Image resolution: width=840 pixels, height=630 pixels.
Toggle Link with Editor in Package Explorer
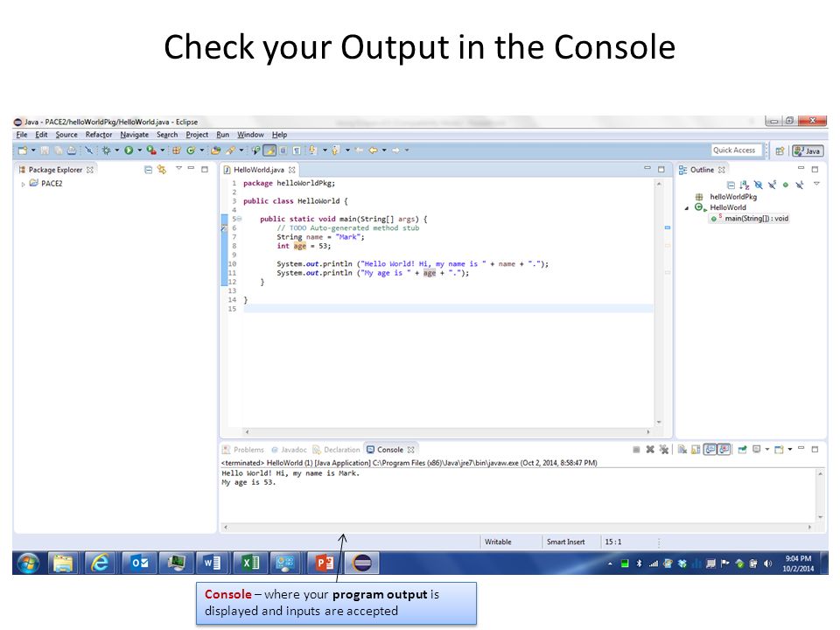(x=162, y=170)
